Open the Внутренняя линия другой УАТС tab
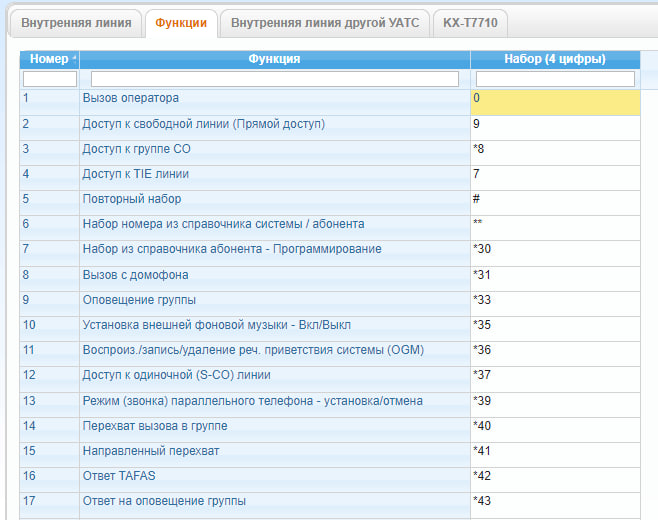658x520 pixels. pos(325,23)
